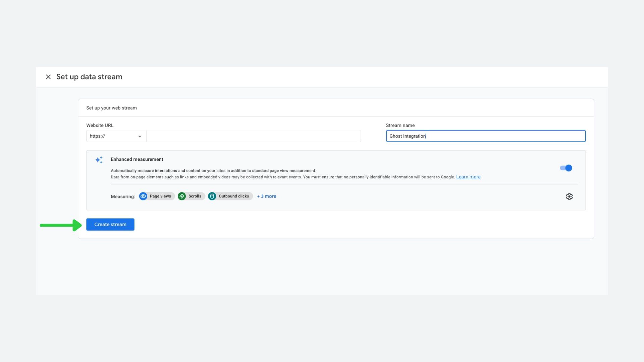
Task: Click the Scrolls chip icon
Action: pyautogui.click(x=182, y=196)
